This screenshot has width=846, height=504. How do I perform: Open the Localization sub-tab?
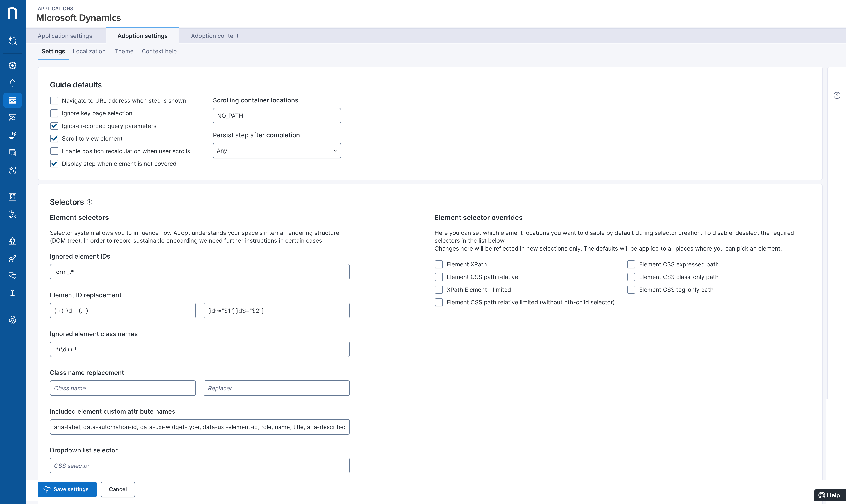(x=89, y=51)
